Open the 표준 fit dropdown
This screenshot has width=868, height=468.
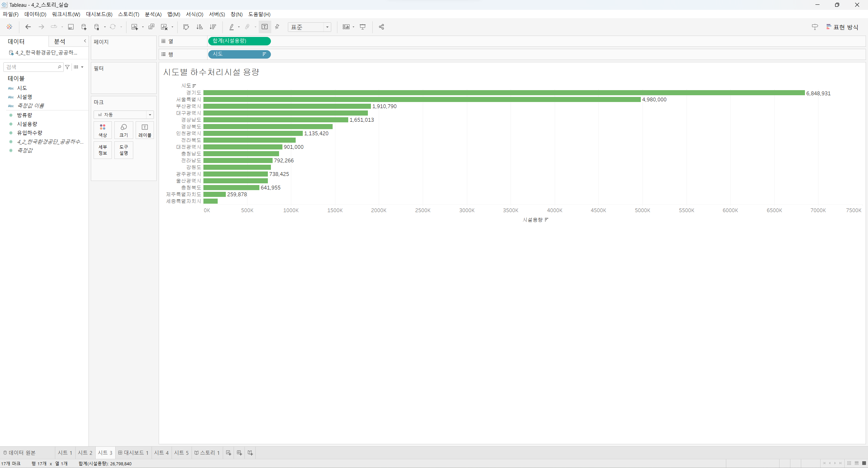pos(327,27)
